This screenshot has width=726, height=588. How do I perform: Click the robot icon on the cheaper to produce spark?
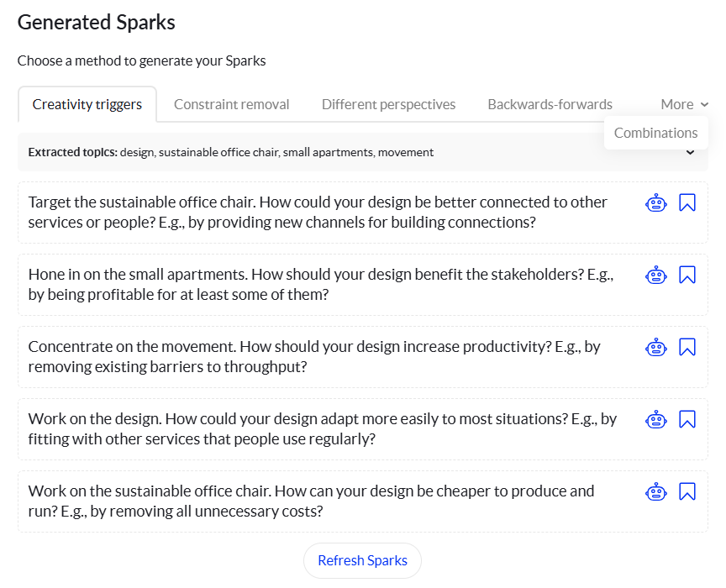click(x=655, y=491)
